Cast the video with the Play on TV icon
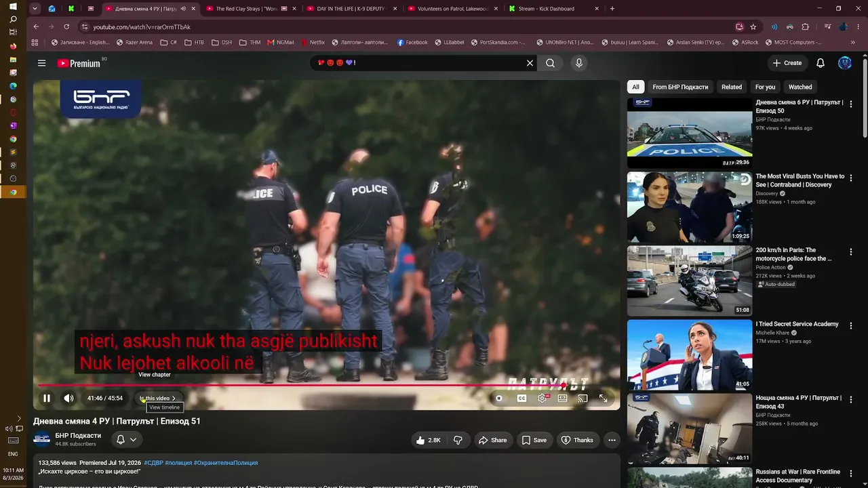 click(x=583, y=399)
